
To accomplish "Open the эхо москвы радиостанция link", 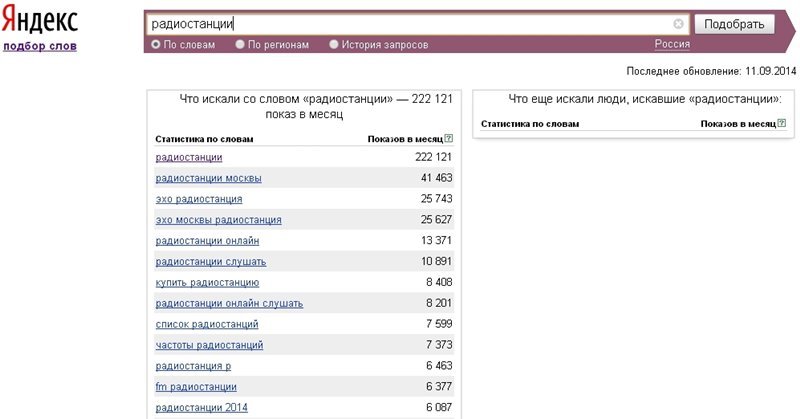I will coord(218,220).
